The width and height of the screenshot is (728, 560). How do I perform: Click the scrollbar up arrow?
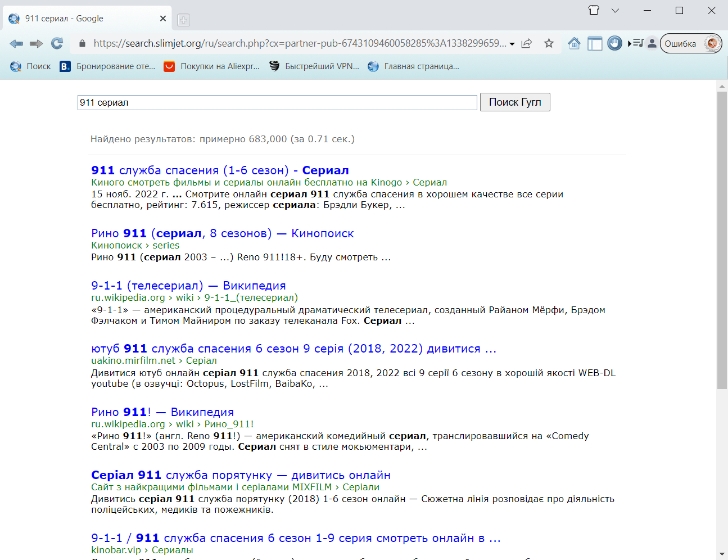pyautogui.click(x=722, y=86)
